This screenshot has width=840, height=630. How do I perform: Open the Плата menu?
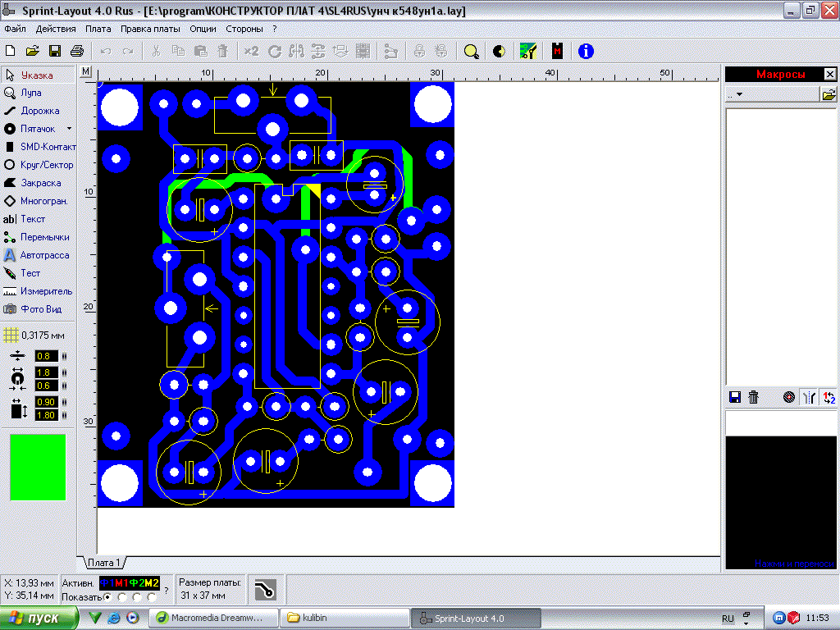coord(98,29)
